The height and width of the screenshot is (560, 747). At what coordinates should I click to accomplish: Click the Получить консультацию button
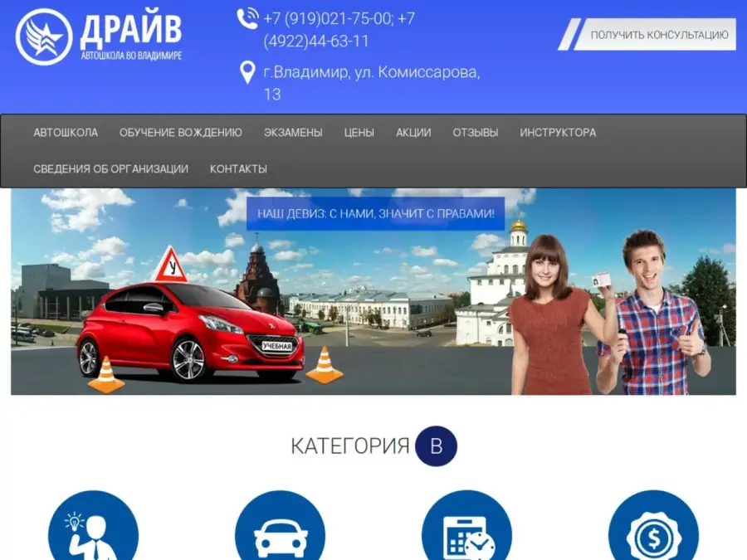coord(647,34)
